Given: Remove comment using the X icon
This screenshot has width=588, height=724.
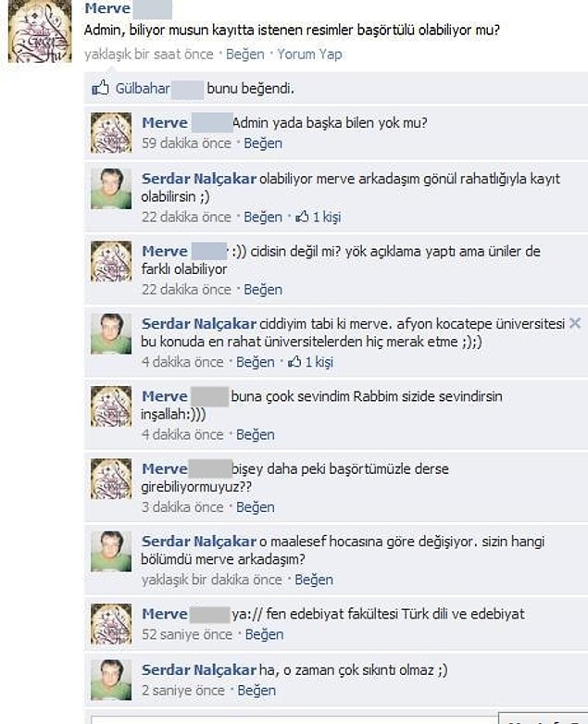Looking at the screenshot, I should pyautogui.click(x=575, y=323).
